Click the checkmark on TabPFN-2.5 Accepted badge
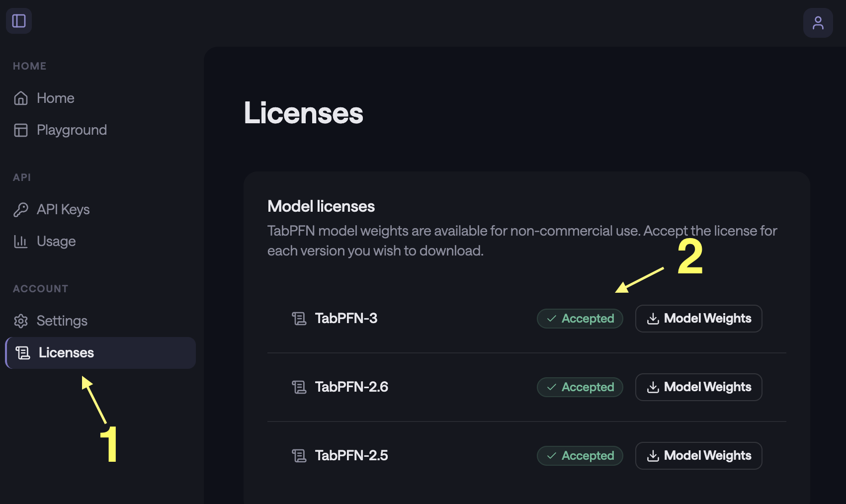Screen dimensions: 846x504 [551, 456]
